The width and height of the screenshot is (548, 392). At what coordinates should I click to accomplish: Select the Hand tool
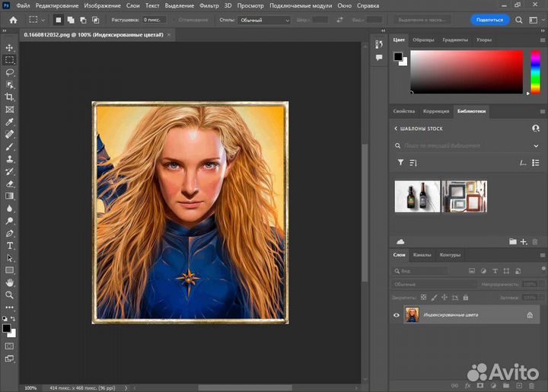pyautogui.click(x=9, y=282)
